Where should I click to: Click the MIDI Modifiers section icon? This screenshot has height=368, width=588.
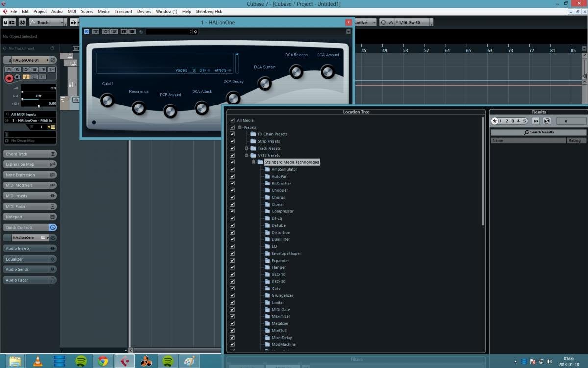pyautogui.click(x=53, y=185)
